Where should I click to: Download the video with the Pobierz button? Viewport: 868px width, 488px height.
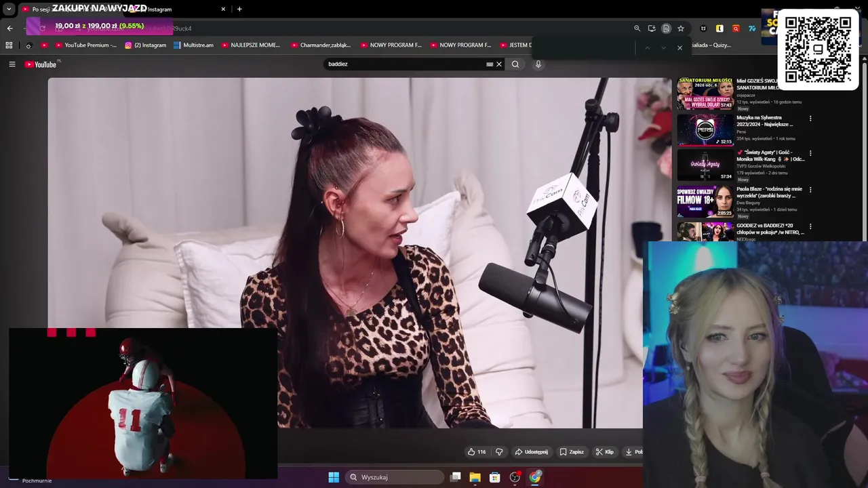coord(633,452)
